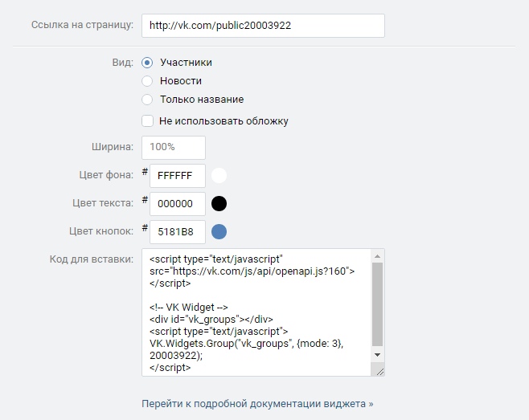The image size is (529, 420).
Task: Click the embed code scrollbar thumb
Action: [x=378, y=304]
